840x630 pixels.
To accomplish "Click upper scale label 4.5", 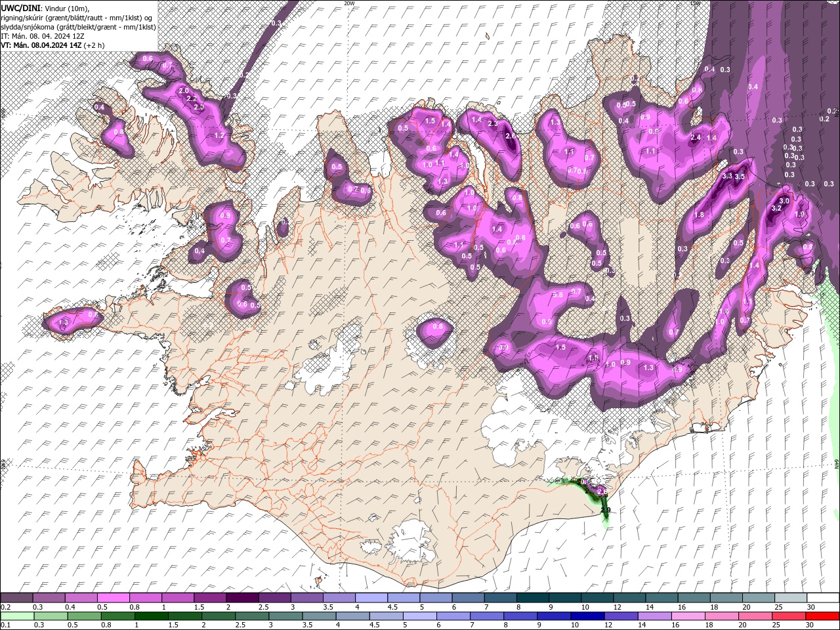I will (392, 607).
